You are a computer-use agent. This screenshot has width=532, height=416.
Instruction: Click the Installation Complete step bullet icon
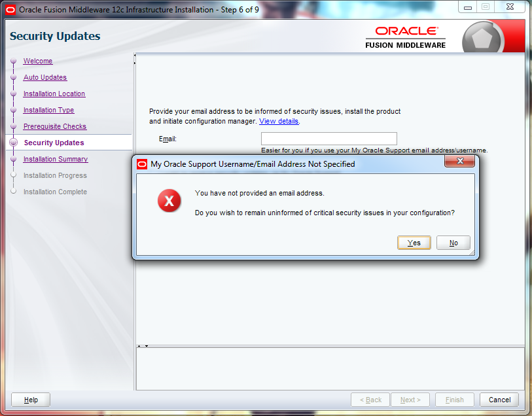[x=14, y=191]
